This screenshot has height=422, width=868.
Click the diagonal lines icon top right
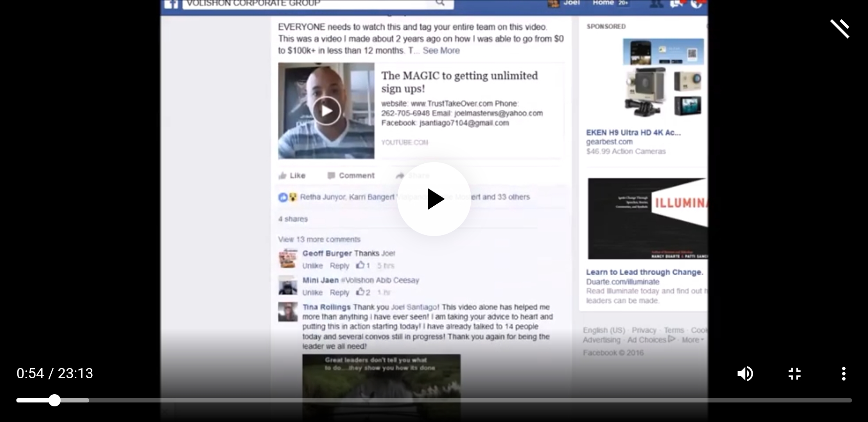(x=839, y=29)
